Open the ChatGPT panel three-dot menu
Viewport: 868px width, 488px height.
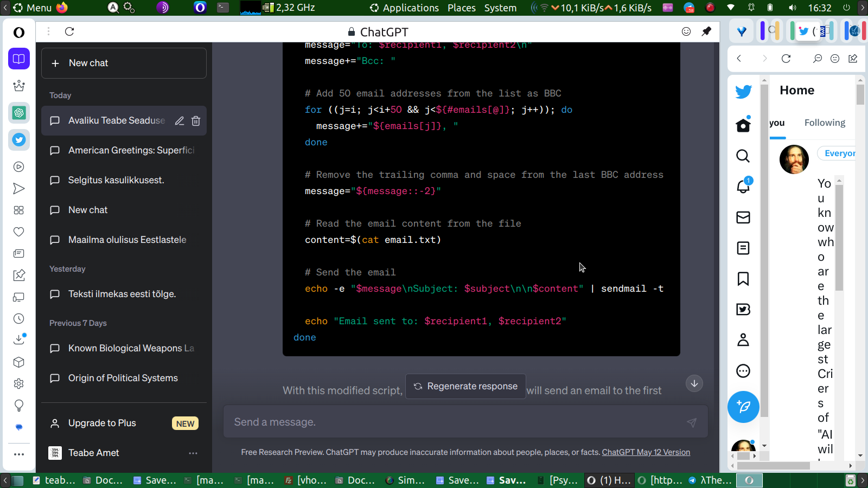pos(48,31)
